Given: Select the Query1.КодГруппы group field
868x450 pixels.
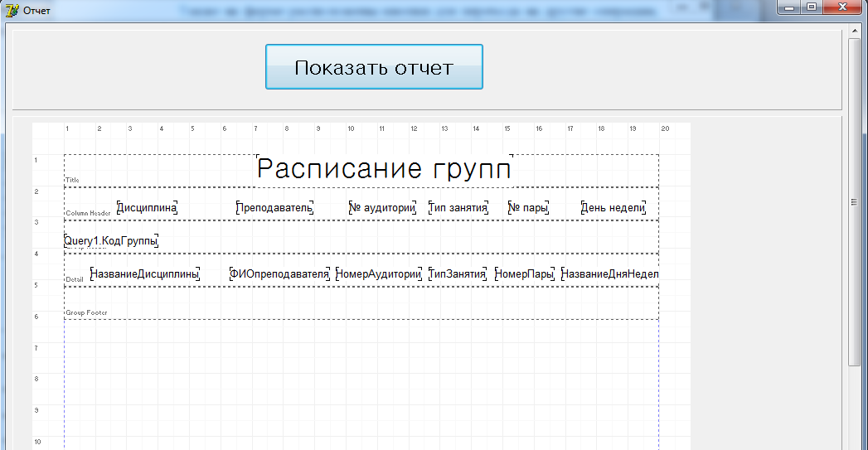Looking at the screenshot, I should point(110,241).
